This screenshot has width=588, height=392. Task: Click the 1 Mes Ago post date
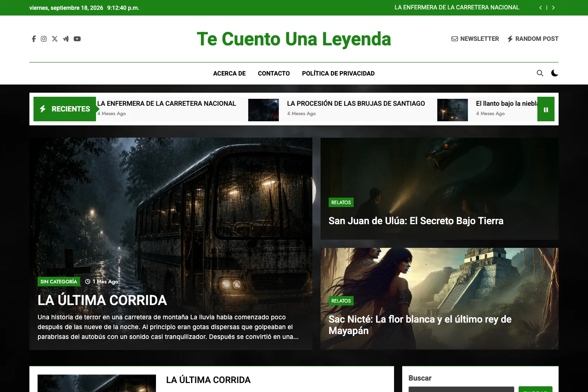tap(102, 282)
